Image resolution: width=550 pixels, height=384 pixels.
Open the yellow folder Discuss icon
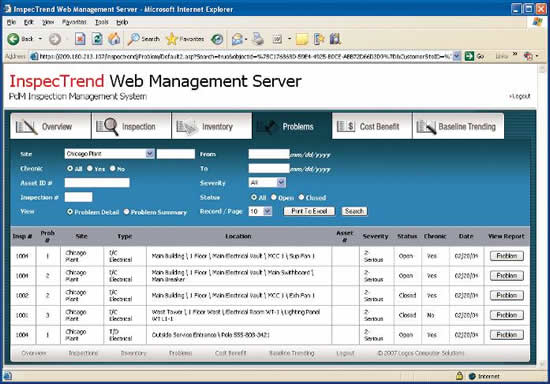tap(302, 39)
